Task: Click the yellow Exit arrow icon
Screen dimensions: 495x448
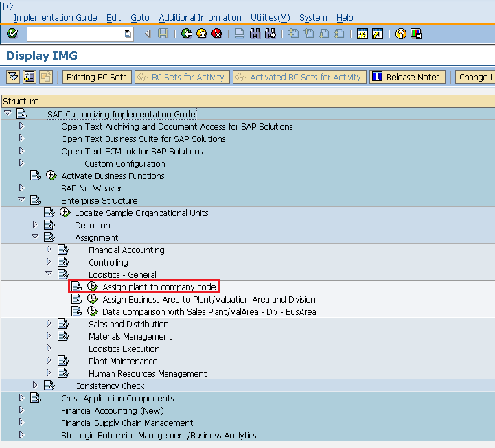Action: tap(202, 34)
